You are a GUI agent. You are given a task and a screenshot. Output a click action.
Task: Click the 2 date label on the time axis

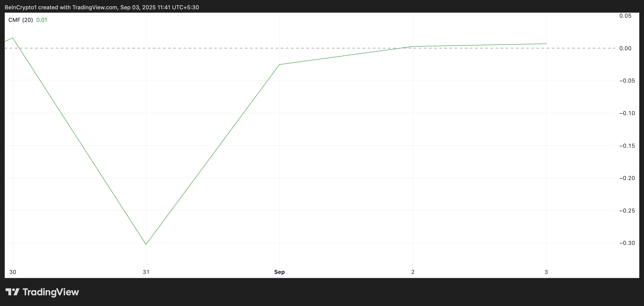click(413, 272)
